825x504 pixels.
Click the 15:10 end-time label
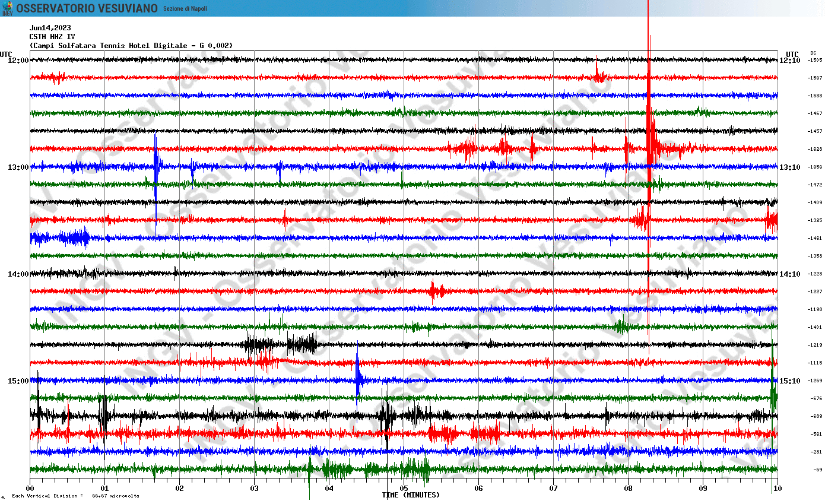coord(789,381)
